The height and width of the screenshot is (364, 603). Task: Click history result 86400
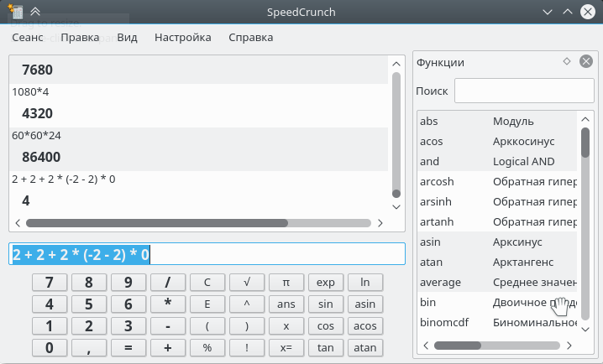(41, 157)
